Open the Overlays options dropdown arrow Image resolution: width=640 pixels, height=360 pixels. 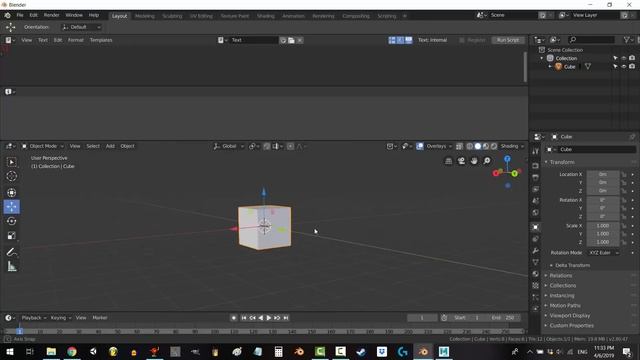click(x=450, y=146)
